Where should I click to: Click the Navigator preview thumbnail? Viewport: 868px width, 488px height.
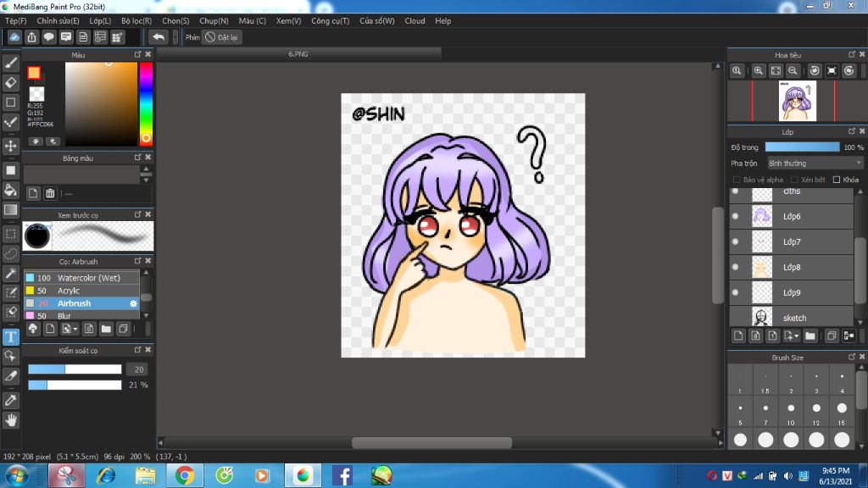click(797, 101)
